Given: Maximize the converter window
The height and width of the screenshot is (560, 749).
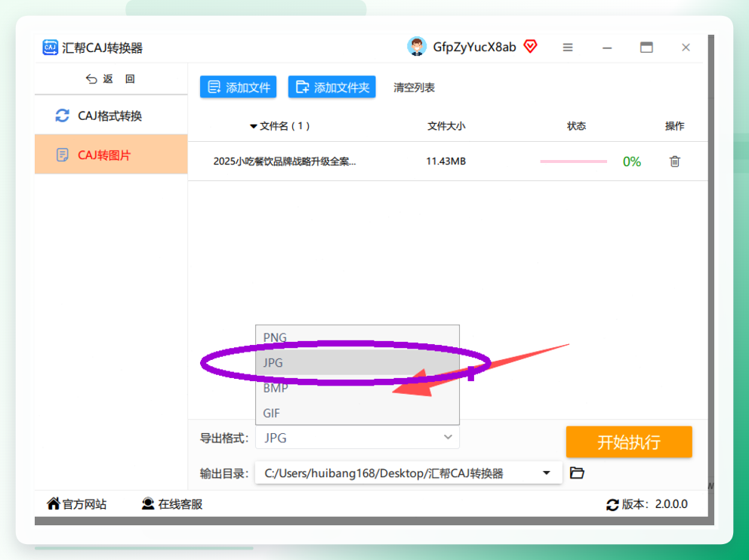Looking at the screenshot, I should [x=646, y=48].
